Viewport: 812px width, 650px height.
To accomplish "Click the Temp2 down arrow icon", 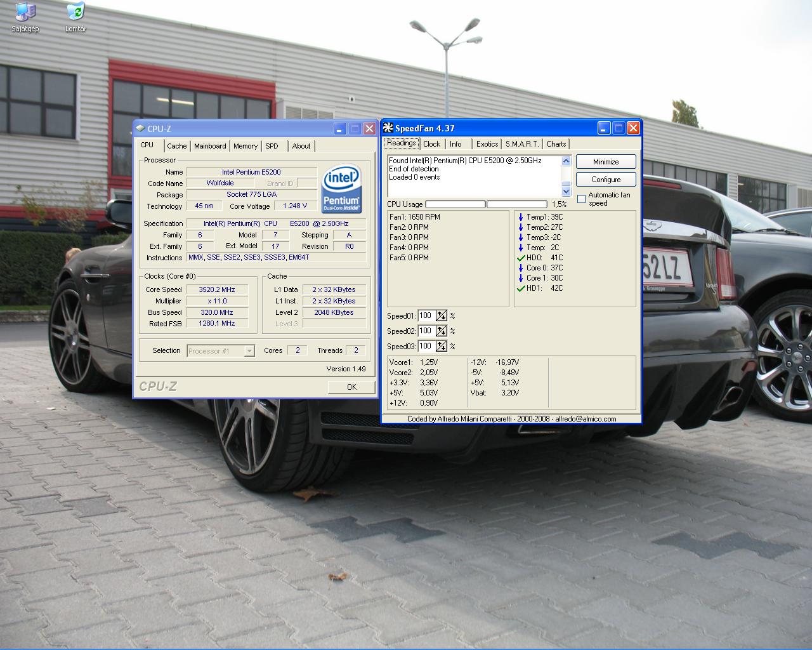I will coord(521,227).
